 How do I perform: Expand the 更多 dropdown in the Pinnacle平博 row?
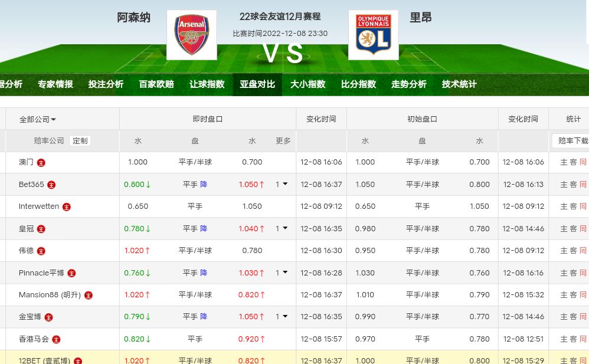tap(282, 273)
